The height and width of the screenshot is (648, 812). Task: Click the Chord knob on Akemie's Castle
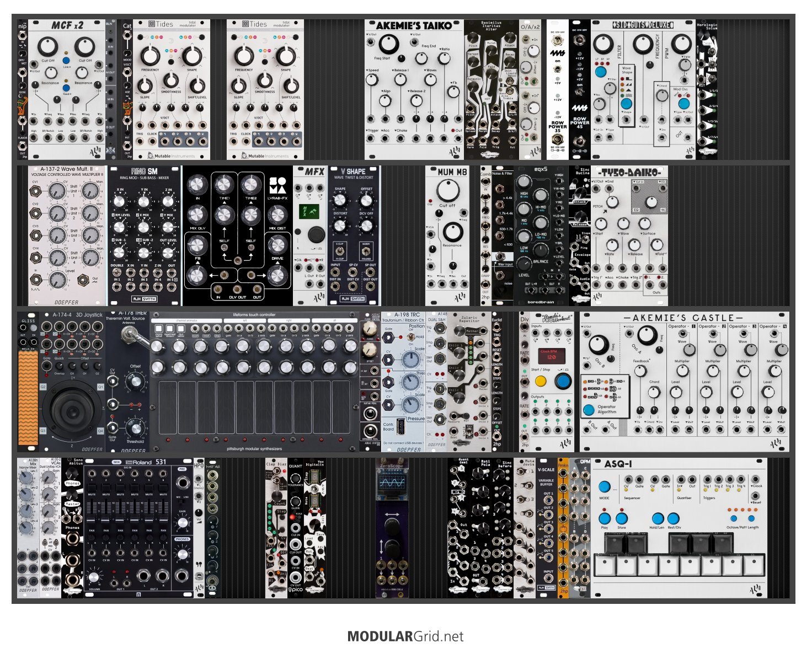654,392
